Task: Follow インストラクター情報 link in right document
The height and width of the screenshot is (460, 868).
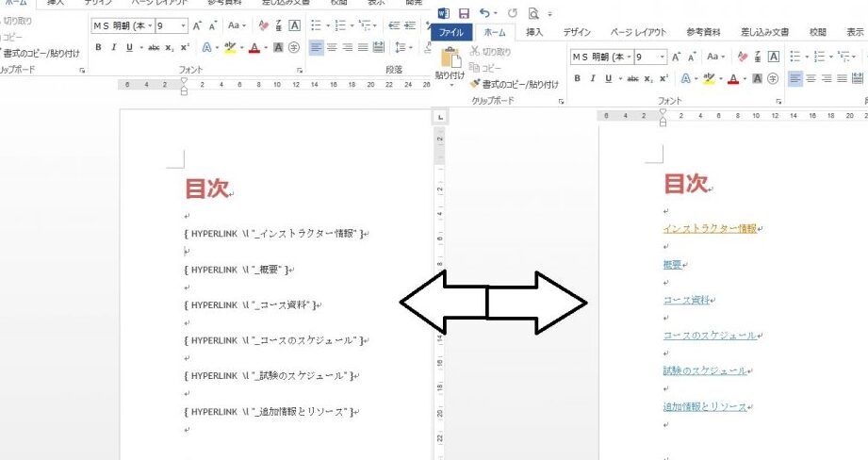Action: coord(710,229)
